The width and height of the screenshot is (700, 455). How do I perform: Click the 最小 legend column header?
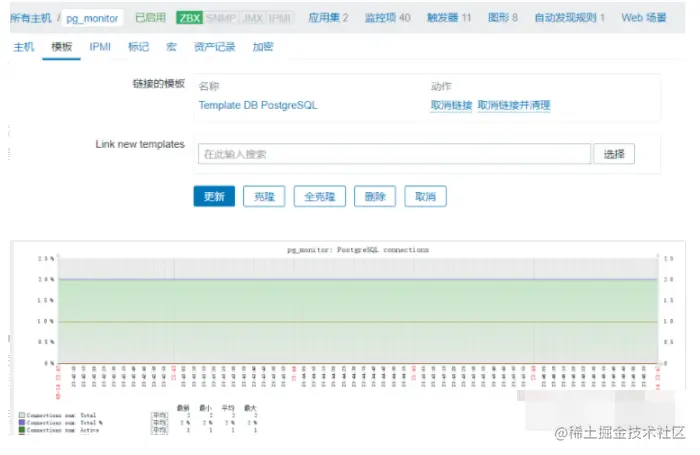205,408
